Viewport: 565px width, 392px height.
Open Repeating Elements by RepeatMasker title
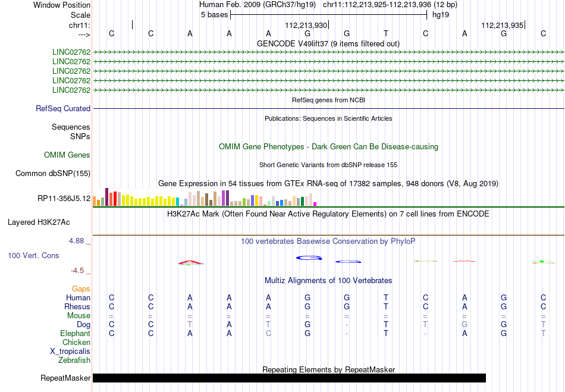point(328,369)
